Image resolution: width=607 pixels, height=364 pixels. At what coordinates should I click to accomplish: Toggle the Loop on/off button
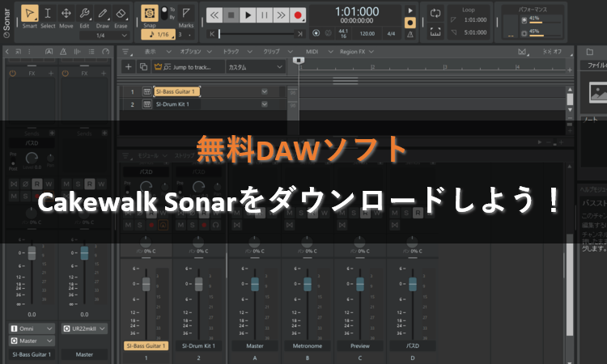tap(435, 14)
